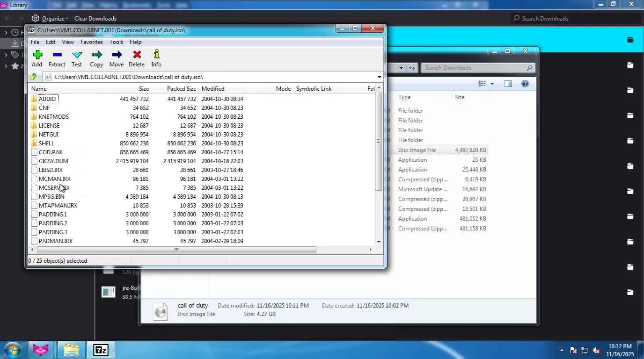
Task: Open the Help menu in 7-Zip
Action: click(x=135, y=42)
